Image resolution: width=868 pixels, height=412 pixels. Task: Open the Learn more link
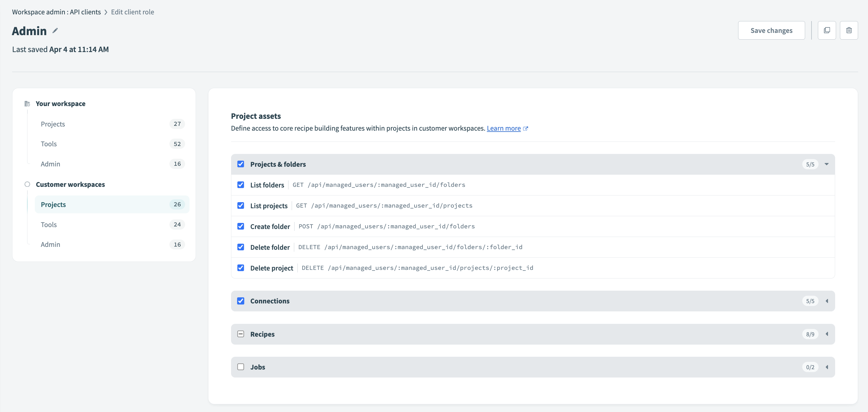[x=504, y=128]
